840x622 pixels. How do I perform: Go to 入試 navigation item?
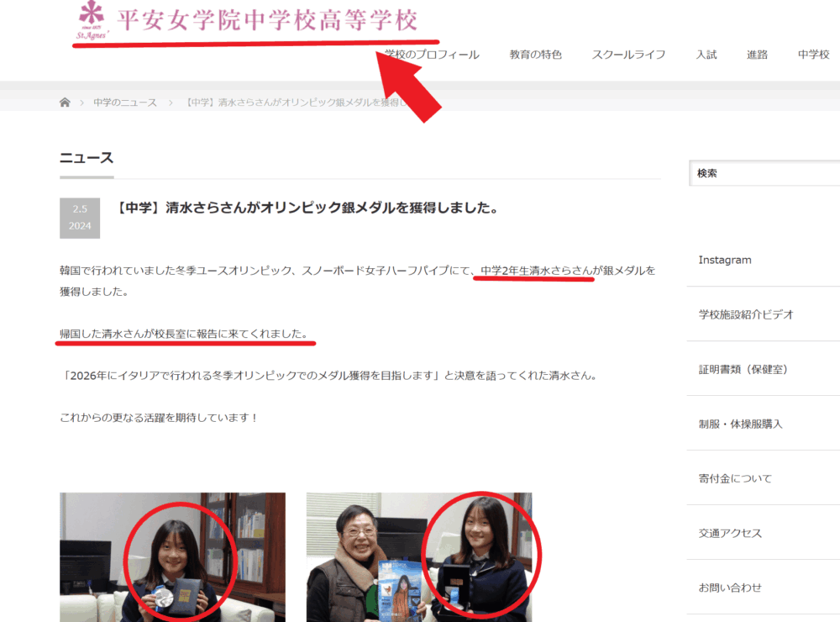[706, 55]
